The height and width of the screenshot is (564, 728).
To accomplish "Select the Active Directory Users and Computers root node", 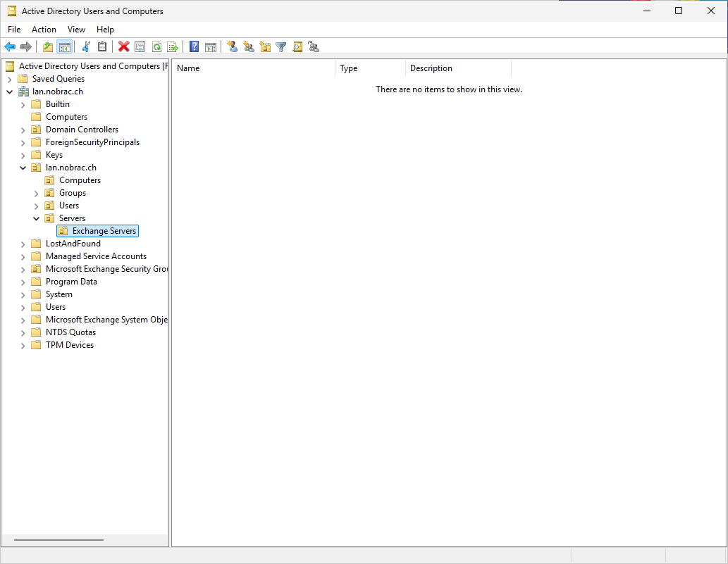I will click(x=93, y=66).
